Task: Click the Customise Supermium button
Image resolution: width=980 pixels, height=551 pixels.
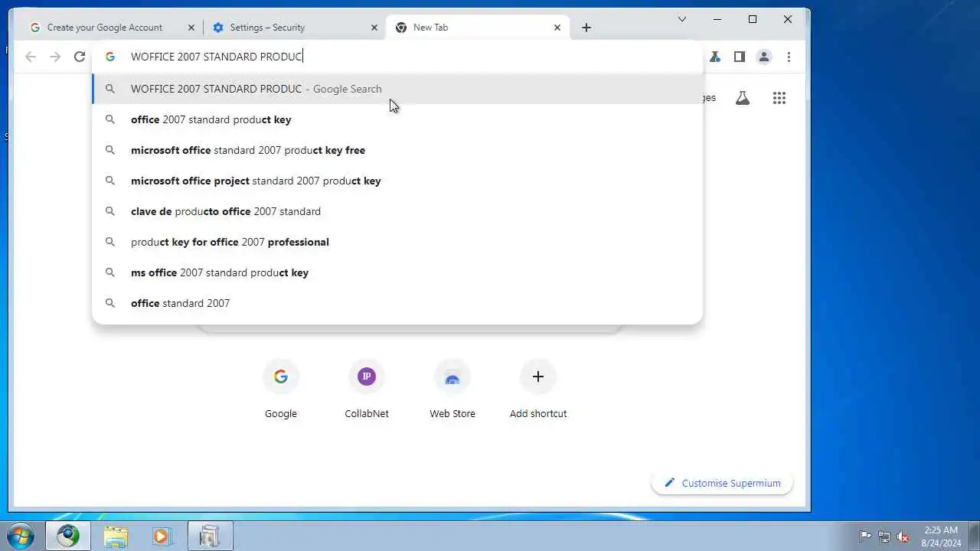Action: [x=722, y=483]
